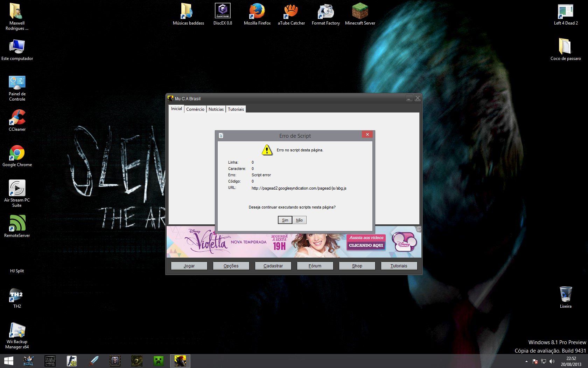Show hidden system tray icons

pyautogui.click(x=526, y=361)
